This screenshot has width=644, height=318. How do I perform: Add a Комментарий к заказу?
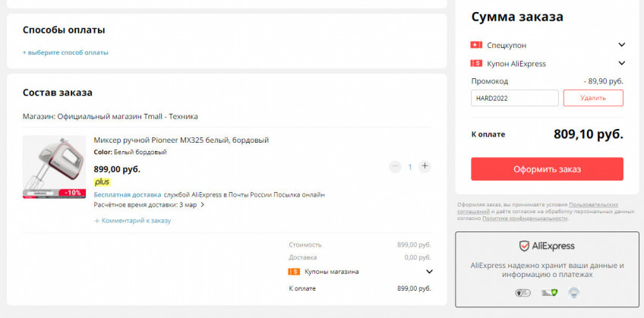tap(133, 221)
